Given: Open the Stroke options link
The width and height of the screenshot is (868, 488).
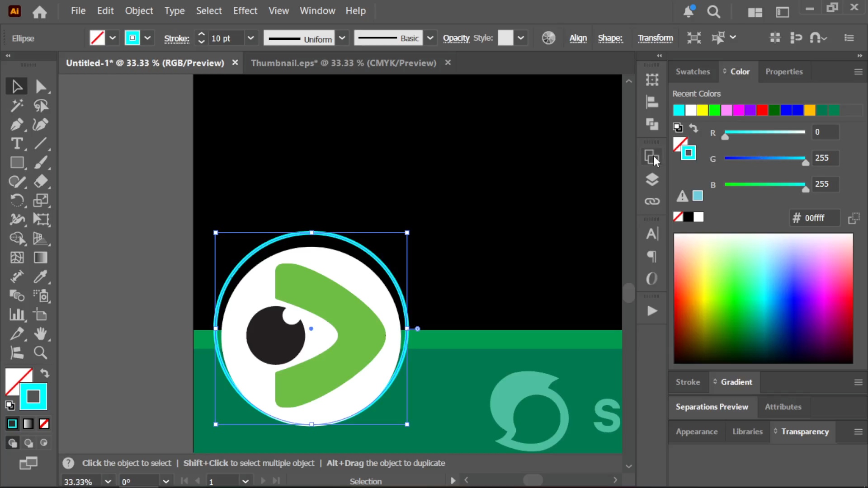Looking at the screenshot, I should (x=176, y=38).
